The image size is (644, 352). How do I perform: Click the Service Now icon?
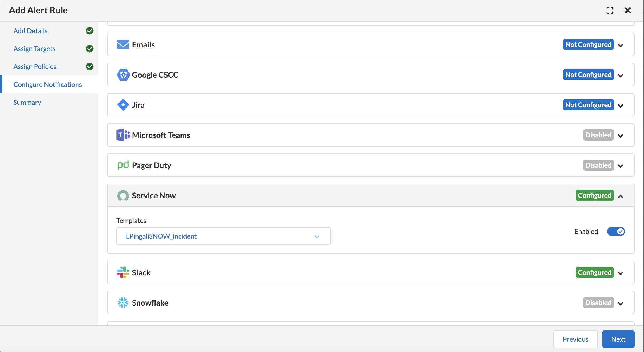tap(123, 195)
